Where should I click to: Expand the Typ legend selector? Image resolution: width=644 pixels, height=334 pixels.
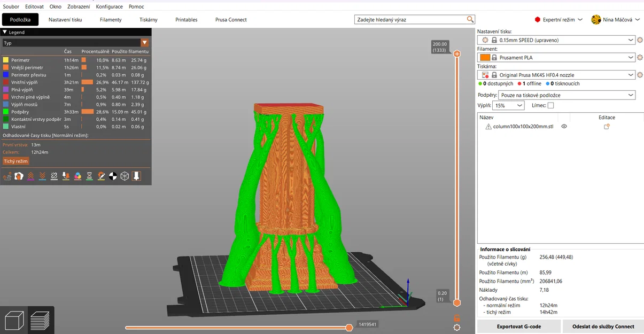point(144,41)
